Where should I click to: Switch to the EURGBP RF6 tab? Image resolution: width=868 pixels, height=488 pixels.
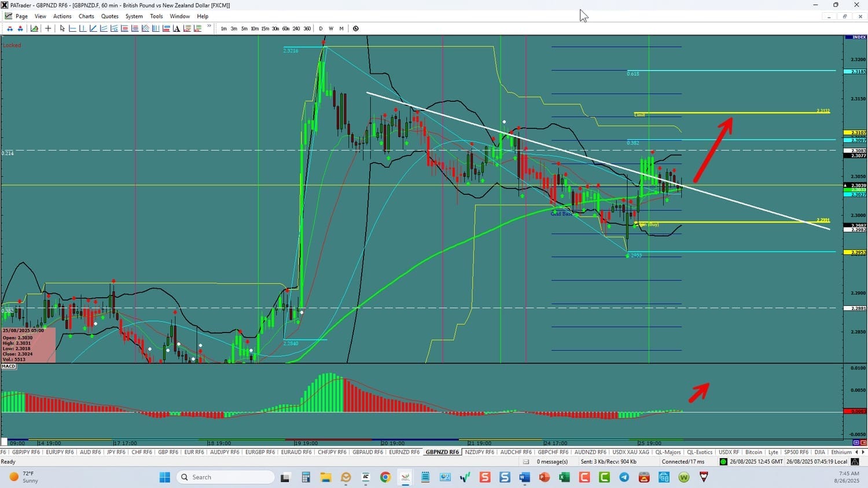259,452
